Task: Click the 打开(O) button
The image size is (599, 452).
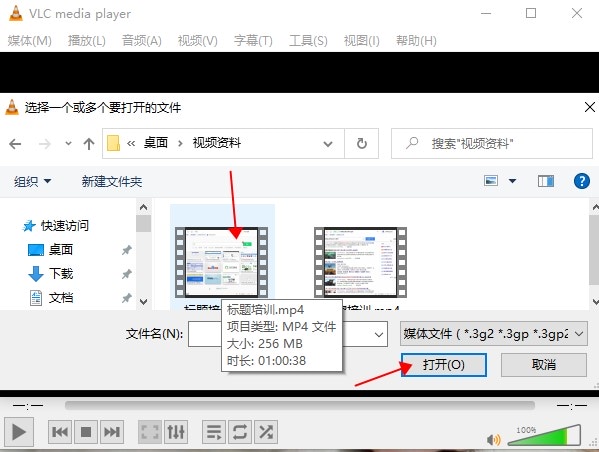Action: click(x=444, y=365)
